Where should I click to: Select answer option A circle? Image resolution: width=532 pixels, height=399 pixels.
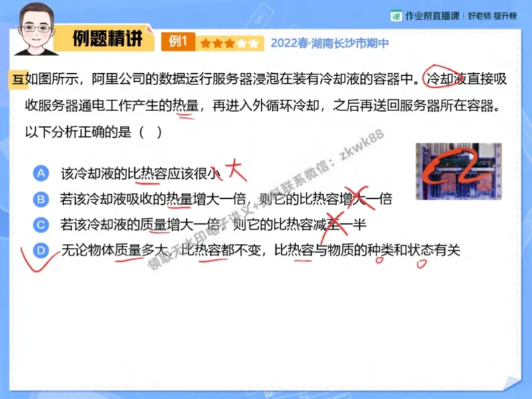41,174
